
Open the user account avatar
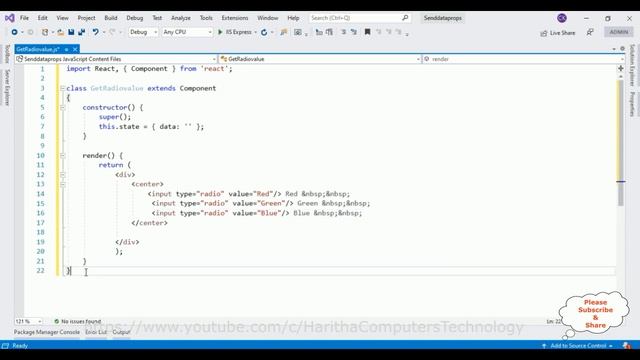click(562, 18)
